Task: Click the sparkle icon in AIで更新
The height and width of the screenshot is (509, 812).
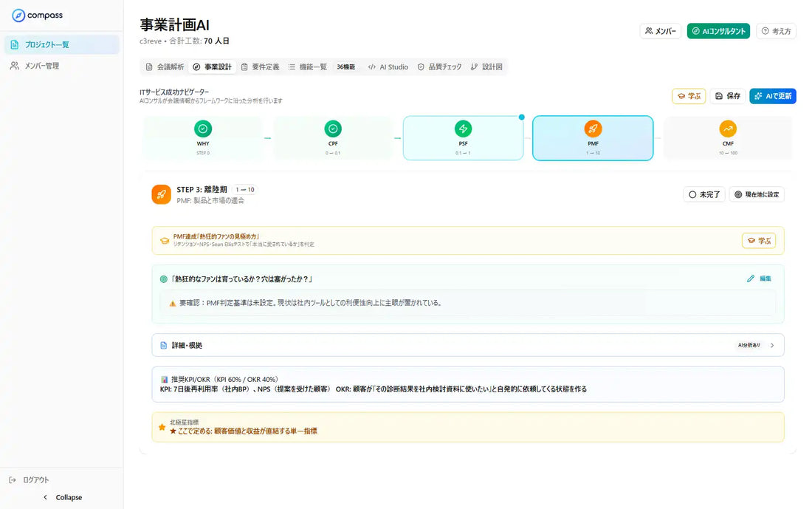Action: (758, 96)
